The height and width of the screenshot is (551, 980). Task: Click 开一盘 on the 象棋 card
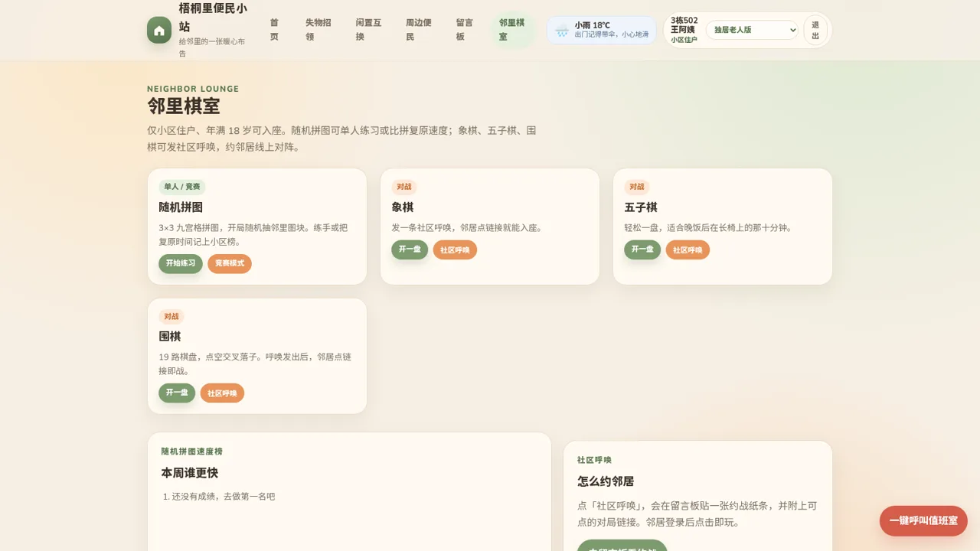tap(410, 249)
